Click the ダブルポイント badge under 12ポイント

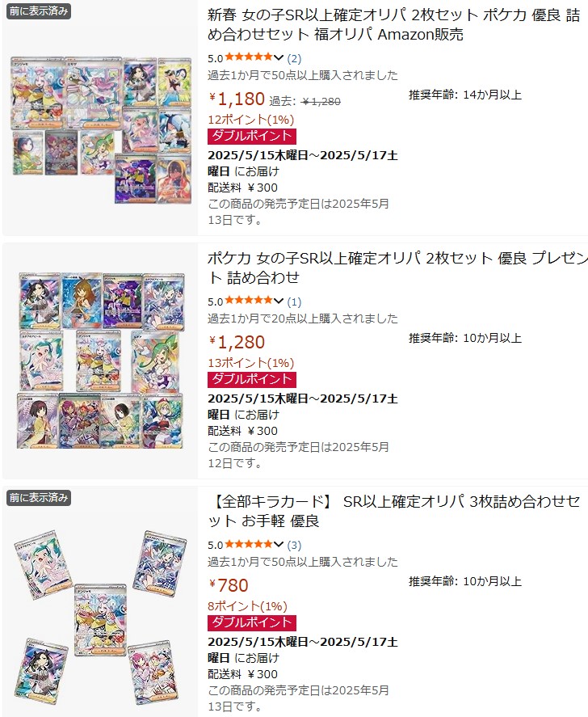pyautogui.click(x=252, y=137)
